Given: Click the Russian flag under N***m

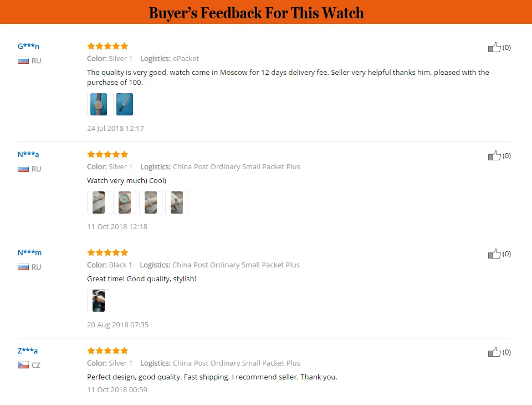Looking at the screenshot, I should [x=23, y=267].
